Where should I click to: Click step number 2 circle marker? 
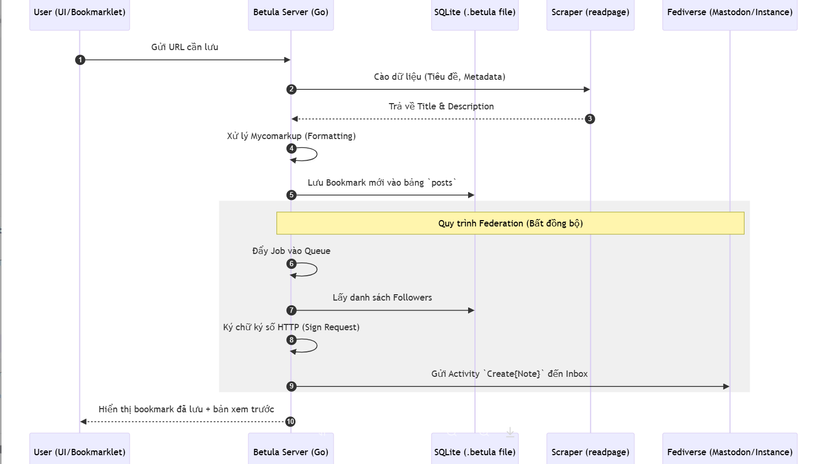pos(291,90)
